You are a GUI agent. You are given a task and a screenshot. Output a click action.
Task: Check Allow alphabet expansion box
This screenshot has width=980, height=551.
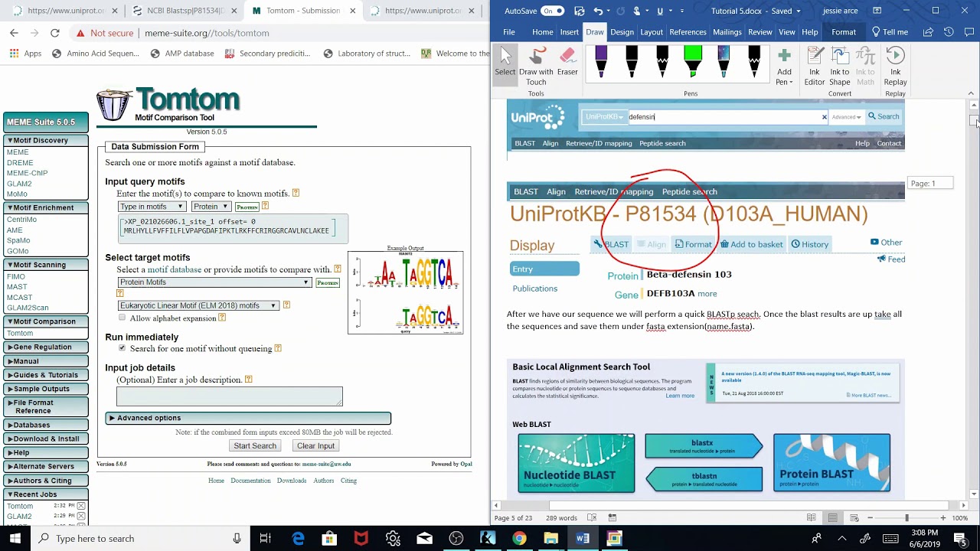click(x=122, y=318)
